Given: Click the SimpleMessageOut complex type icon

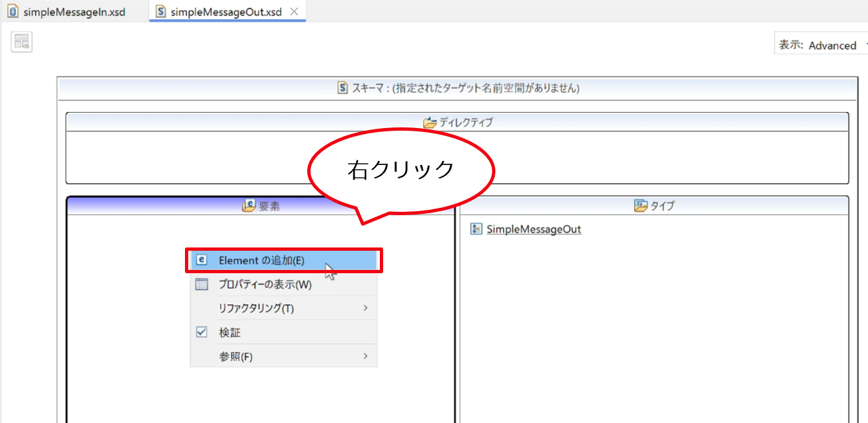Looking at the screenshot, I should pos(476,229).
